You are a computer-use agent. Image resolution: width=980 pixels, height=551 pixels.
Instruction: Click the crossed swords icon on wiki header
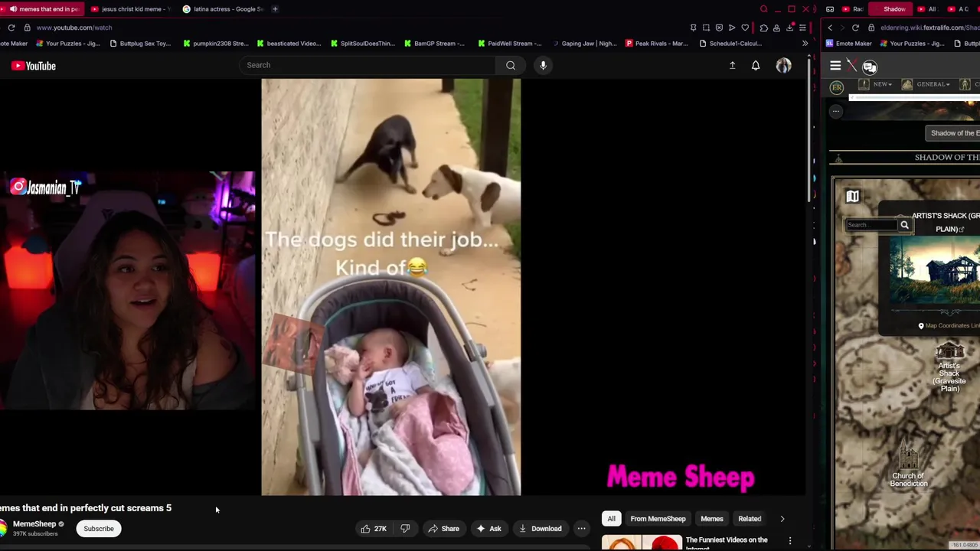coord(852,67)
